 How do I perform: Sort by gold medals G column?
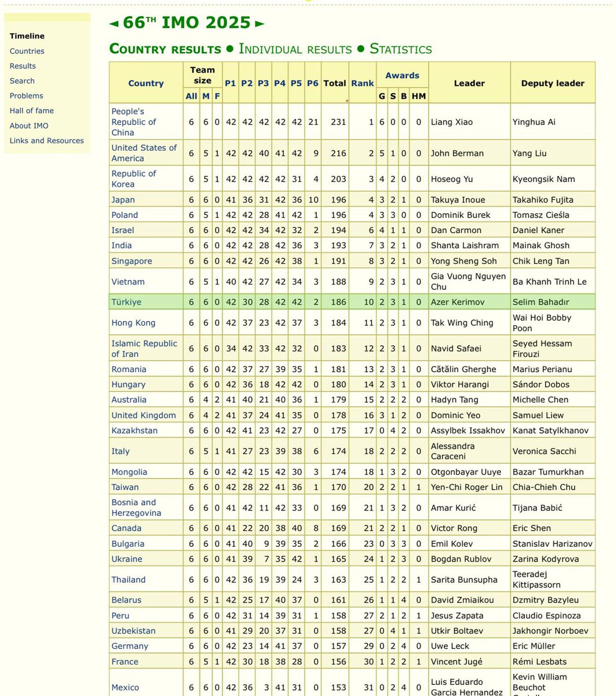[382, 96]
